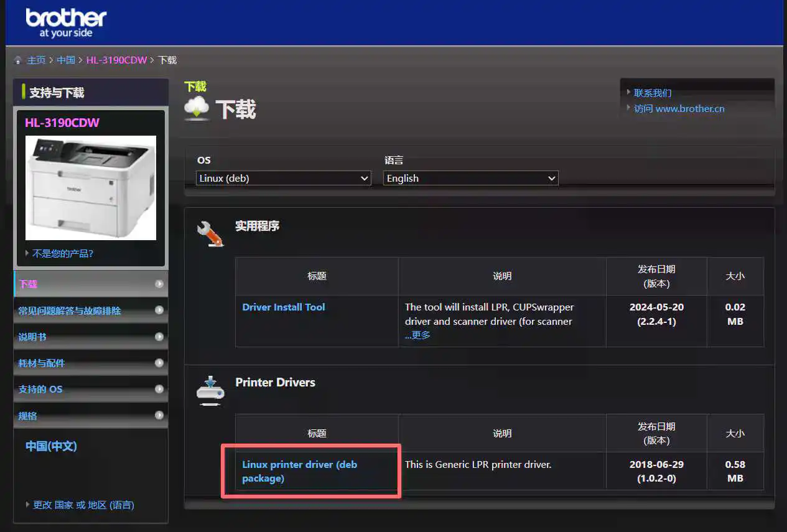
Task: Visit www.brother.cn link
Action: coord(679,108)
